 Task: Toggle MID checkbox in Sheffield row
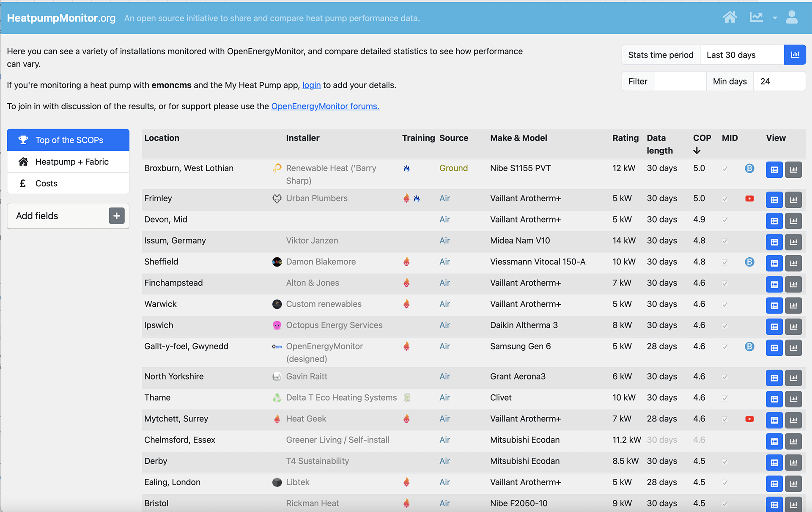coord(724,262)
